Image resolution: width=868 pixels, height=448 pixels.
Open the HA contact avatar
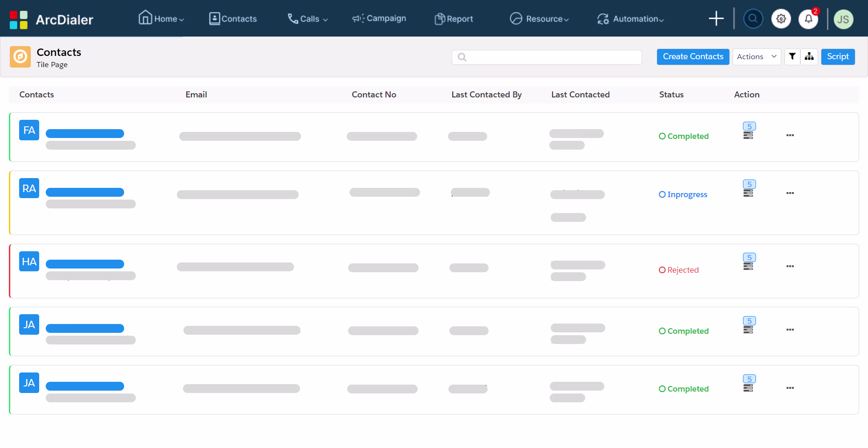pos(29,262)
